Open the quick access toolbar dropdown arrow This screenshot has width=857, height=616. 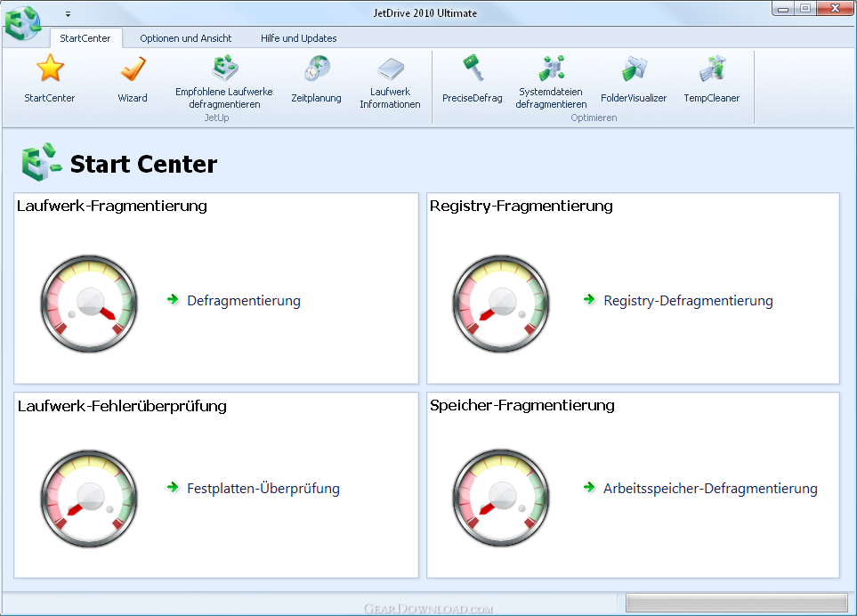[68, 13]
